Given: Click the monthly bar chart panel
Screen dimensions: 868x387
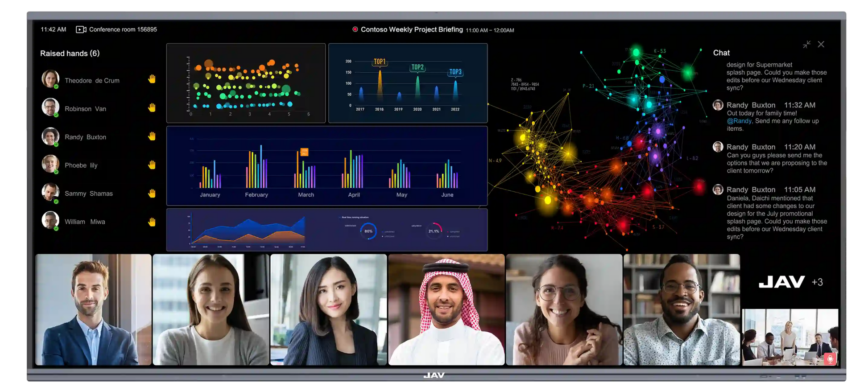Looking at the screenshot, I should [x=327, y=166].
